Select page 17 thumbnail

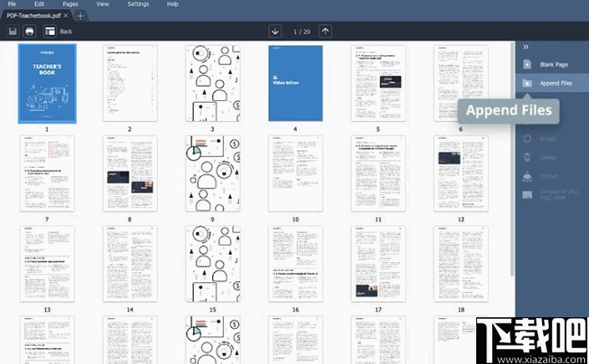coord(378,264)
